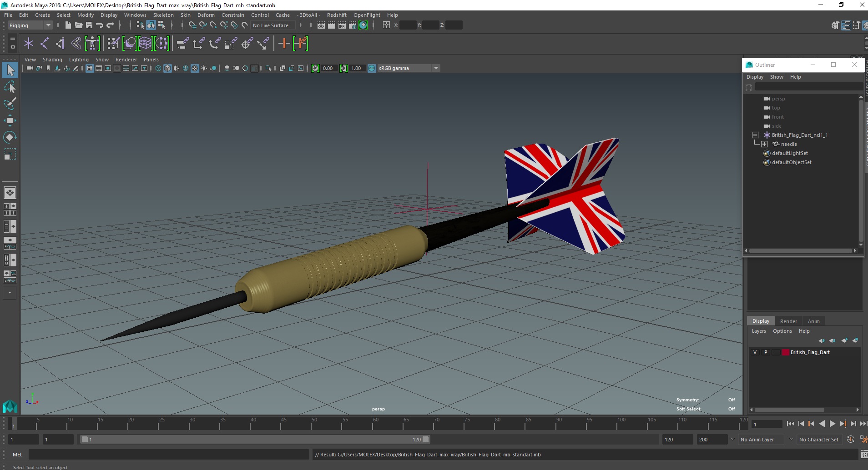Switch to the Render layer tab
Screen dimensions: 868x470
tap(788, 321)
